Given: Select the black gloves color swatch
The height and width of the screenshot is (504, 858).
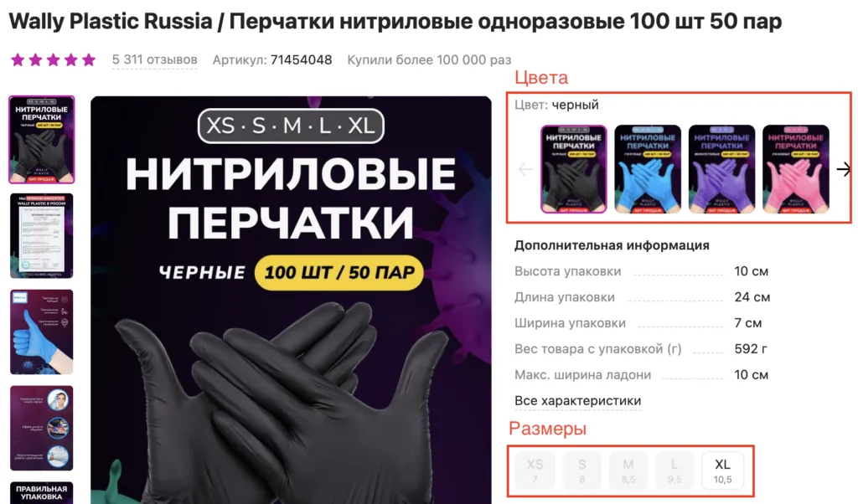Looking at the screenshot, I should (x=573, y=169).
